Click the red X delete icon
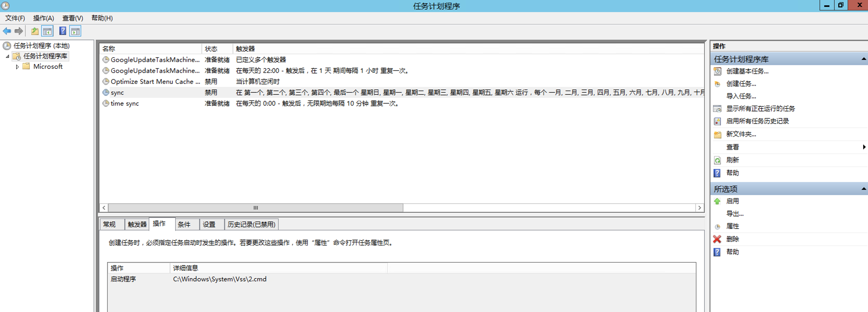868x312 pixels. pos(717,239)
